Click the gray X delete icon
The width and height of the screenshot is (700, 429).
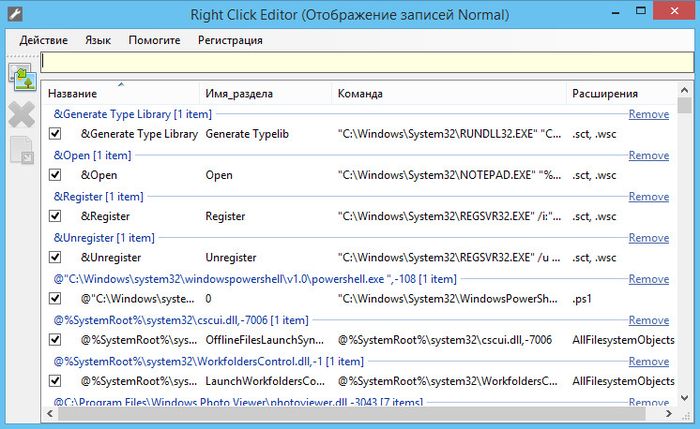coord(22,114)
